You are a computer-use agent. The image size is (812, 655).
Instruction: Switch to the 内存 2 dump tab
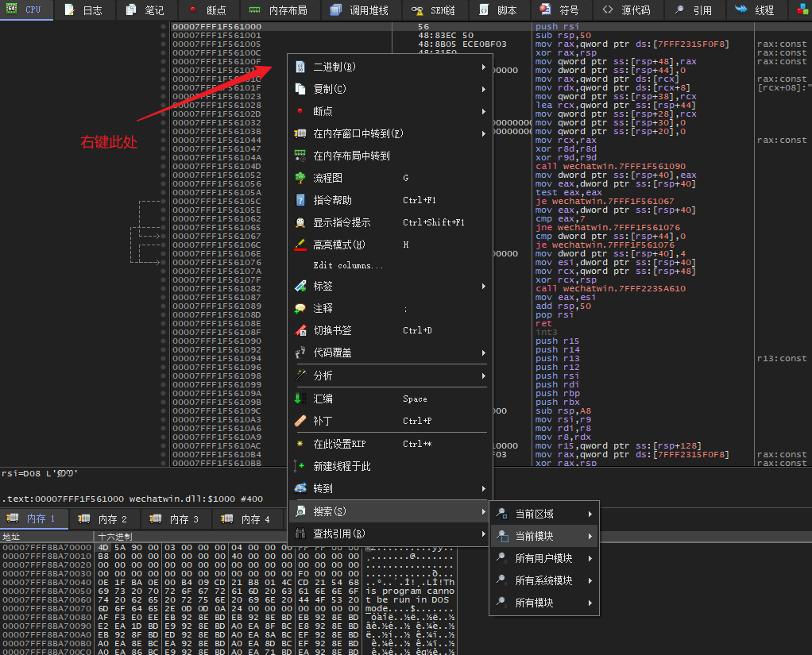103,519
